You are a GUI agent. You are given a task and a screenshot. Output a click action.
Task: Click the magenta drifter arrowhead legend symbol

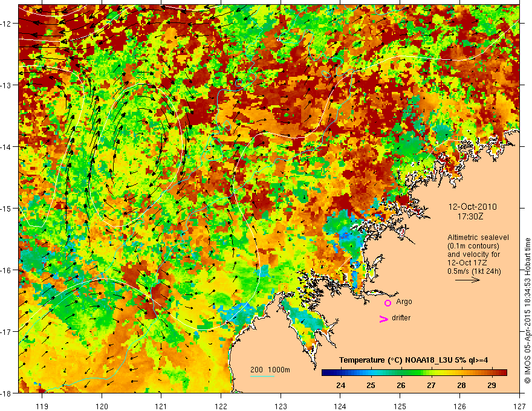384,319
